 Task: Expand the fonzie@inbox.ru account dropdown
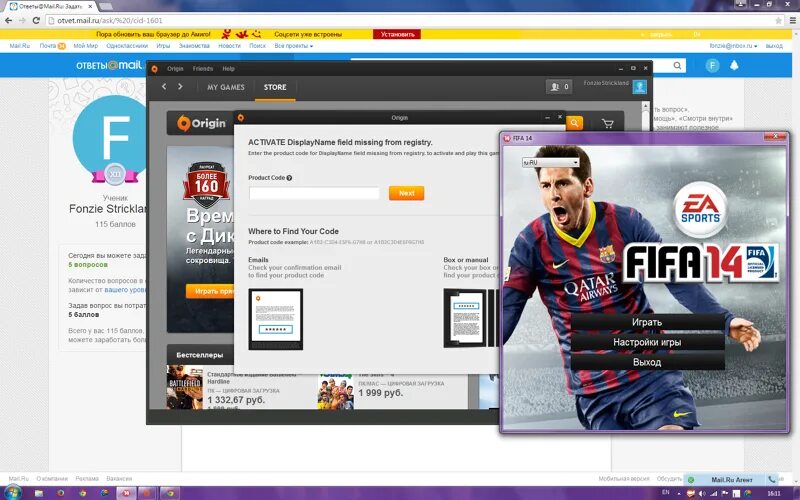click(x=733, y=46)
